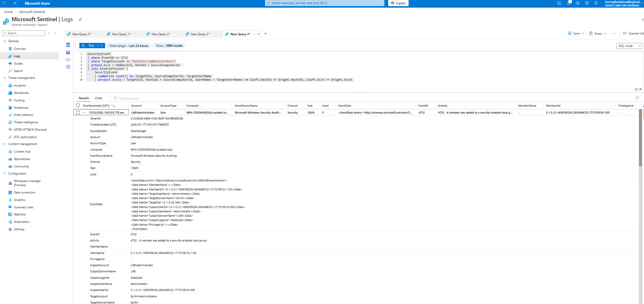Click the functions fx sidebar icon
Screen dimensions: 644x304
click(68, 59)
